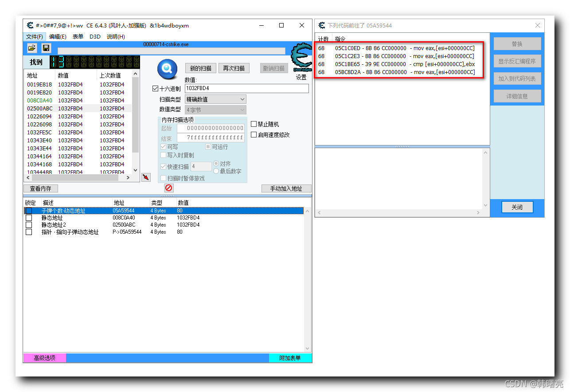Click the 撤销扫描 button
Image resolution: width=570 pixels, height=392 pixels.
tap(274, 68)
